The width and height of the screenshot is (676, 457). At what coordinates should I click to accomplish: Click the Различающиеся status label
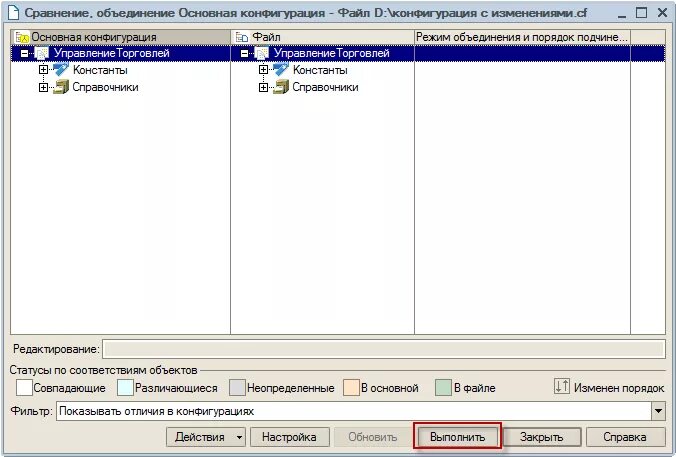pos(176,388)
